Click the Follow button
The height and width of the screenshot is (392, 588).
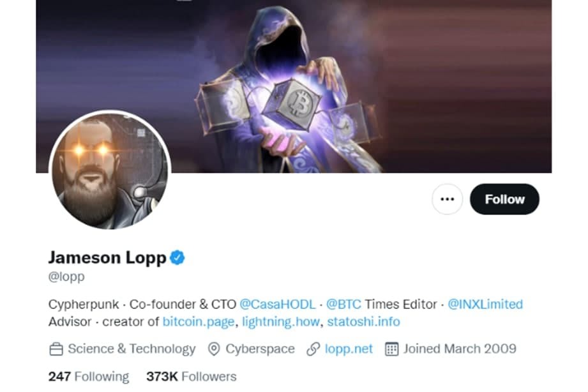pos(504,199)
